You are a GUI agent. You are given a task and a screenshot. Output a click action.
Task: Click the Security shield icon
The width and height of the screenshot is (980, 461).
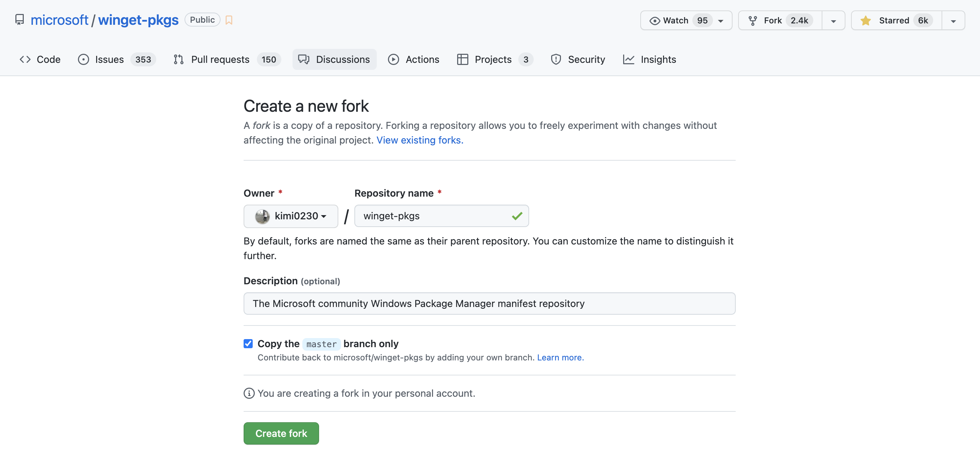[556, 59]
